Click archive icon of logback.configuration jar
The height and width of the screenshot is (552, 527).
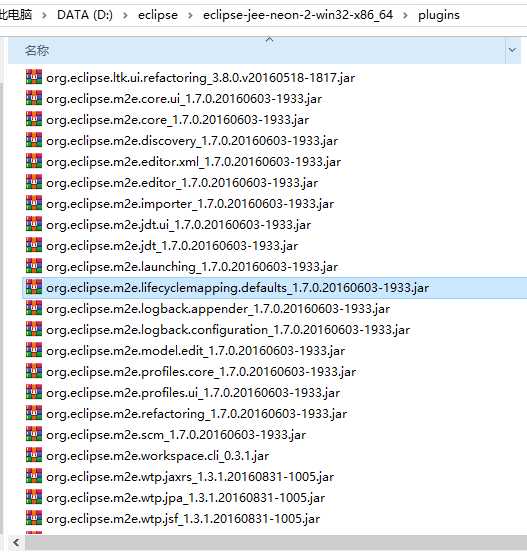(34, 329)
